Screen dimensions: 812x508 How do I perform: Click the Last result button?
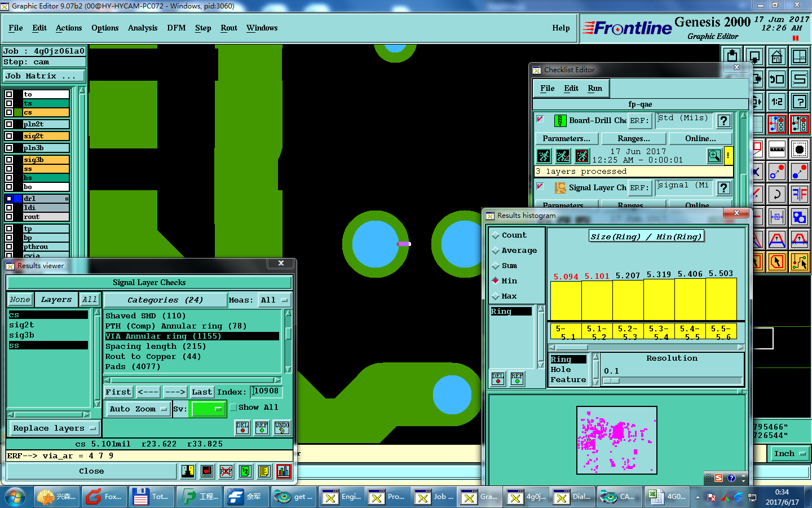click(x=202, y=392)
